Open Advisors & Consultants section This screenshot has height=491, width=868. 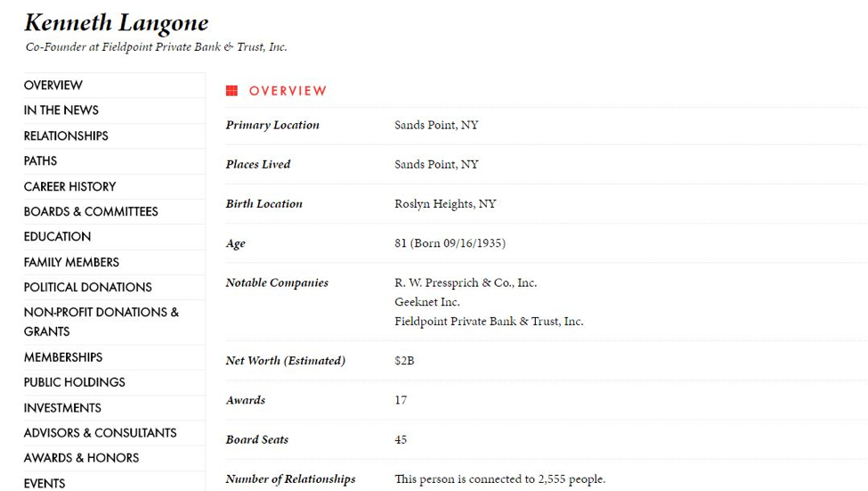(101, 433)
